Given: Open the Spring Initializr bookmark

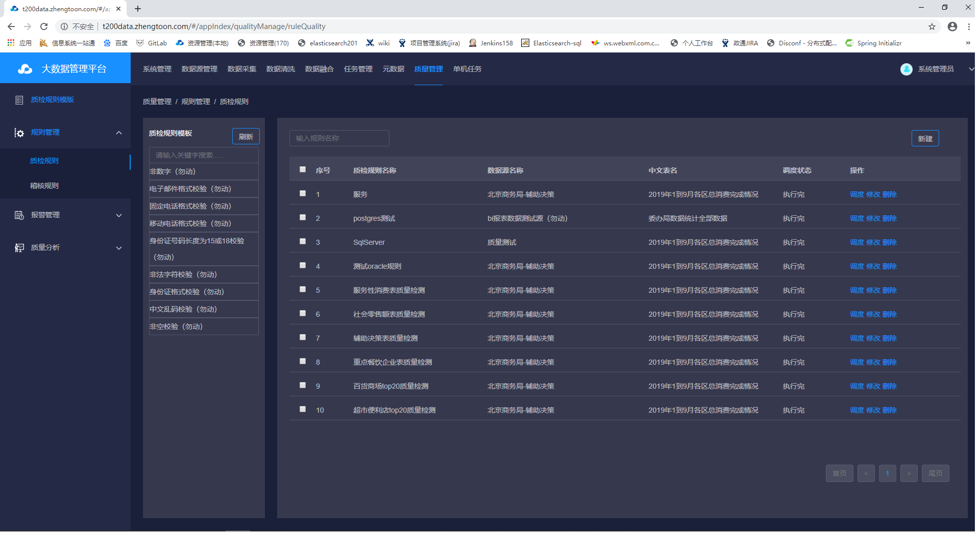Looking at the screenshot, I should 873,43.
